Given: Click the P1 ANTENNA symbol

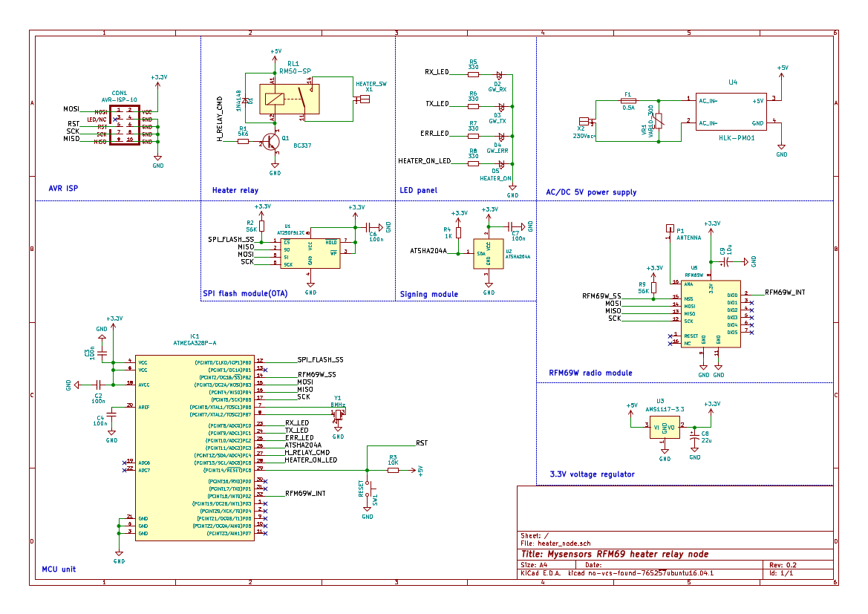Looking at the screenshot, I should click(x=671, y=228).
